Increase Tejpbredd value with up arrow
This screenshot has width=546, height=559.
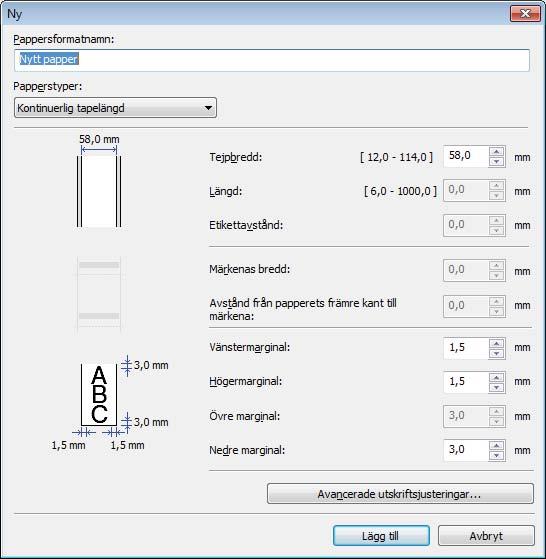[x=496, y=152]
